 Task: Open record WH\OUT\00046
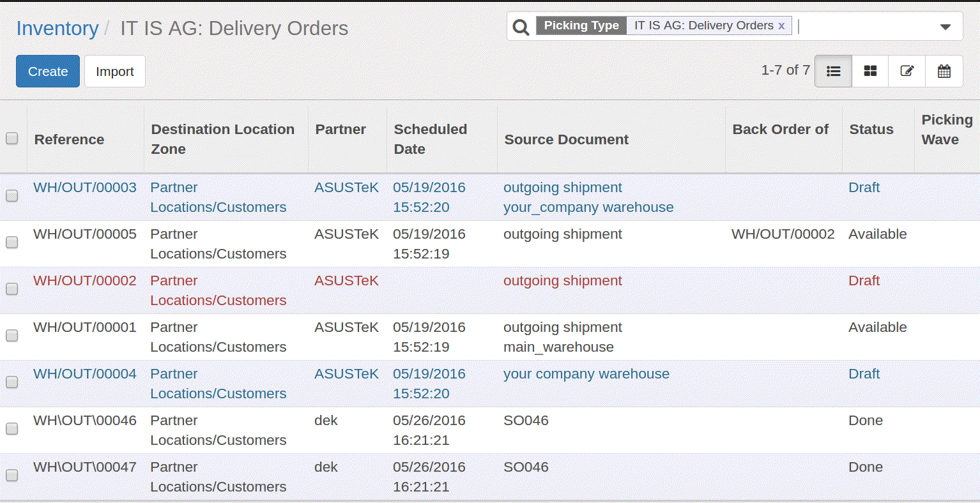tap(85, 421)
